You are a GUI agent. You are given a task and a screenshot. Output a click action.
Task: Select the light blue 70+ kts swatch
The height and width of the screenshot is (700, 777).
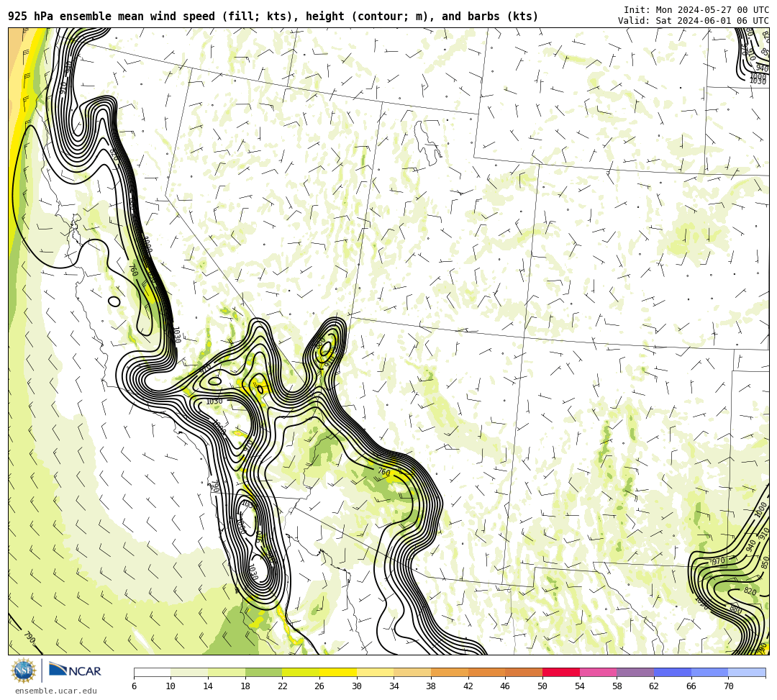(747, 673)
